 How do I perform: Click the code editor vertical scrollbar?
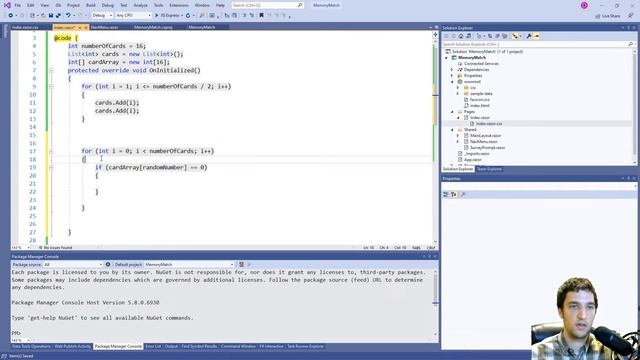[435, 139]
